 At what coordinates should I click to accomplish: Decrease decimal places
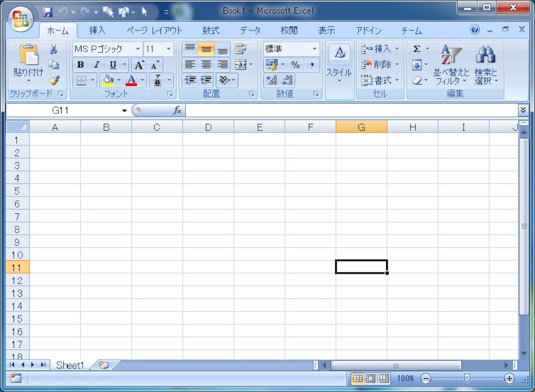(x=288, y=80)
